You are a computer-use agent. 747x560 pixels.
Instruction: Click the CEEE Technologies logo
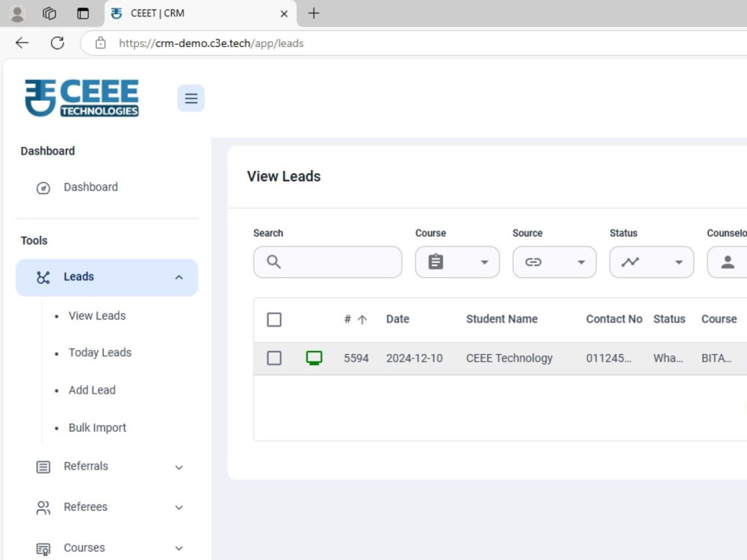coord(82,98)
